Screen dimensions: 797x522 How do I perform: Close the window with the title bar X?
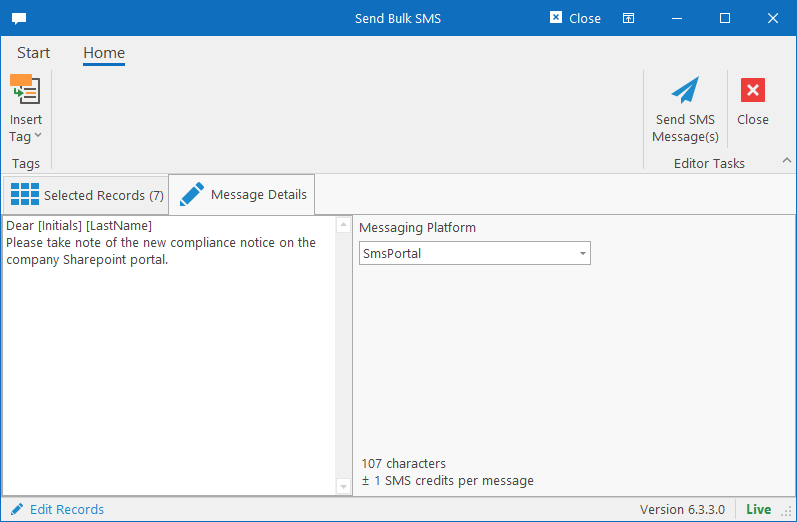[x=773, y=18]
